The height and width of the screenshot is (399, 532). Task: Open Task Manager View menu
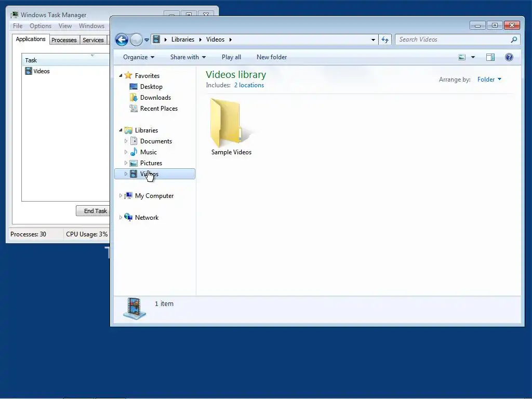65,26
